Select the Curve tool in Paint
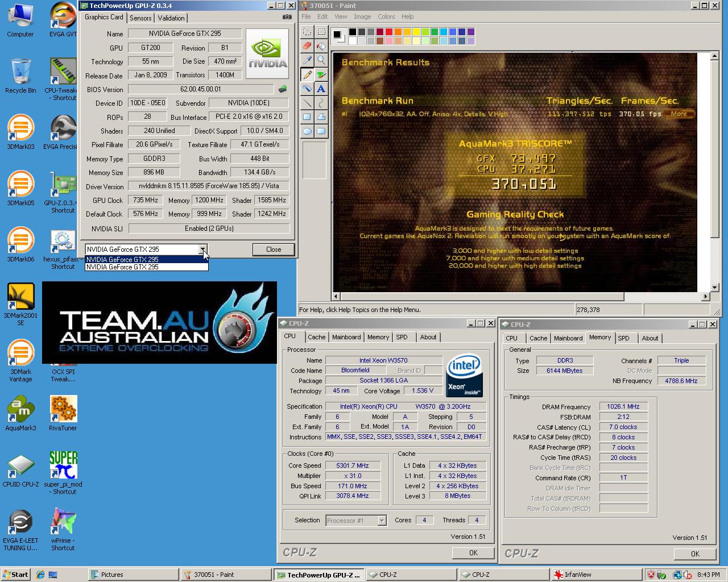Viewport: 728px width, 582px height. click(321, 103)
